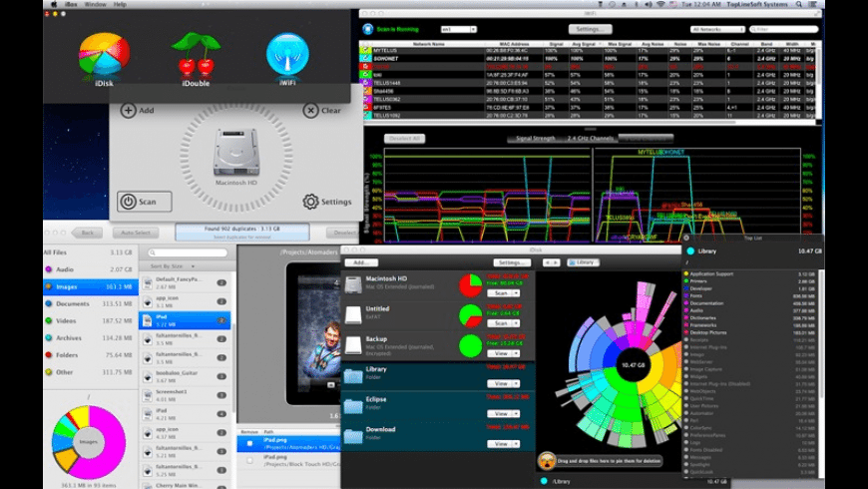Click Auto Select in iDouble results
Screen dimensions: 868x489
[x=136, y=233]
